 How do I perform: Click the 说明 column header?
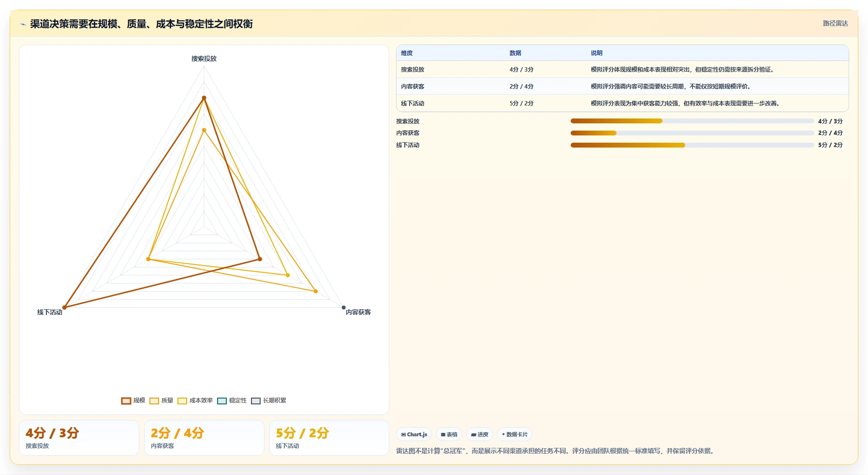tap(596, 53)
